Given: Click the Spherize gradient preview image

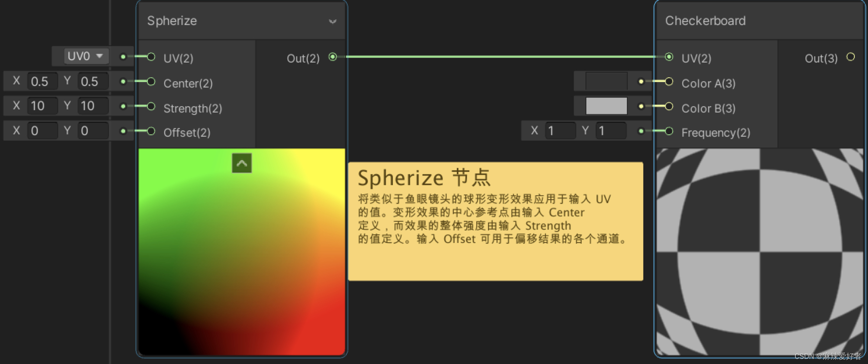Looking at the screenshot, I should coord(242,252).
